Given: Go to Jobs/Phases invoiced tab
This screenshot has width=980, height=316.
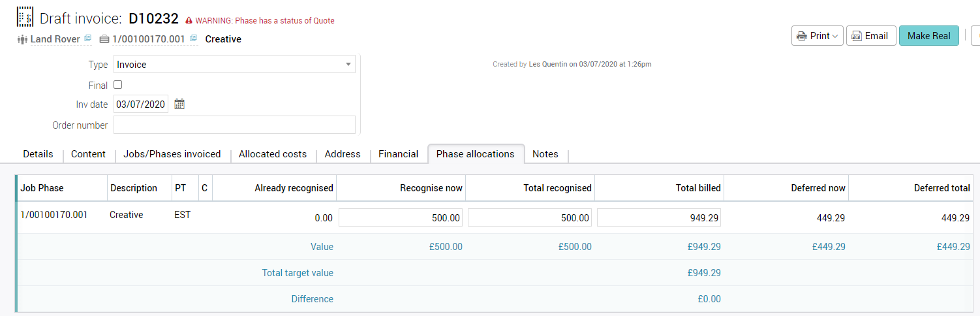Looking at the screenshot, I should (172, 154).
